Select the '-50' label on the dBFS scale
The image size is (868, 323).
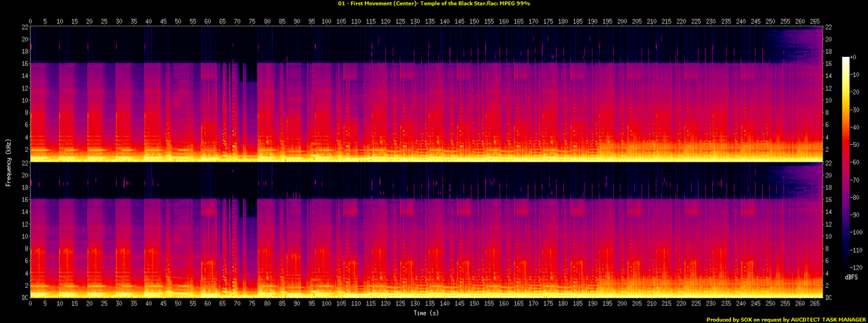856,145
